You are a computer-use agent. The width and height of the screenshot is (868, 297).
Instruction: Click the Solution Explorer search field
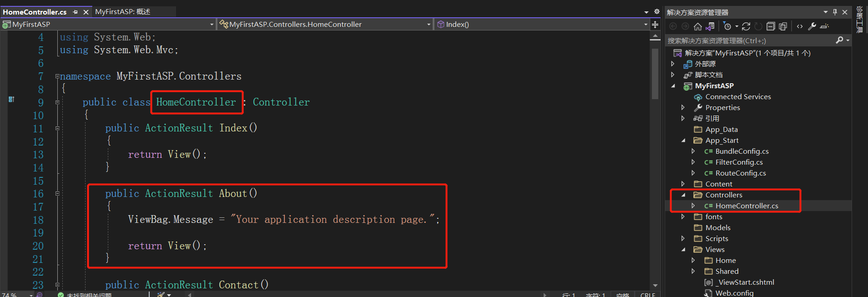point(750,40)
